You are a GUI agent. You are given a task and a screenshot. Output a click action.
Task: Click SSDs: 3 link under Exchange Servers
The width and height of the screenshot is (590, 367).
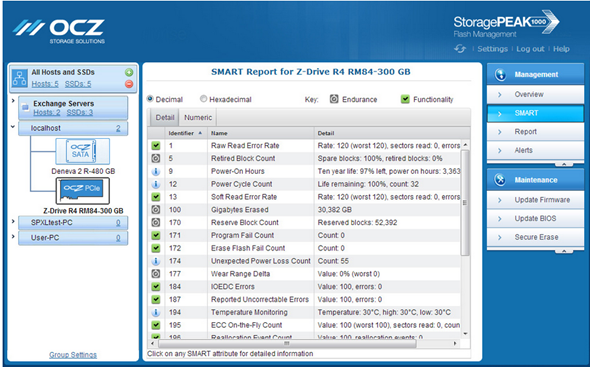click(x=80, y=113)
